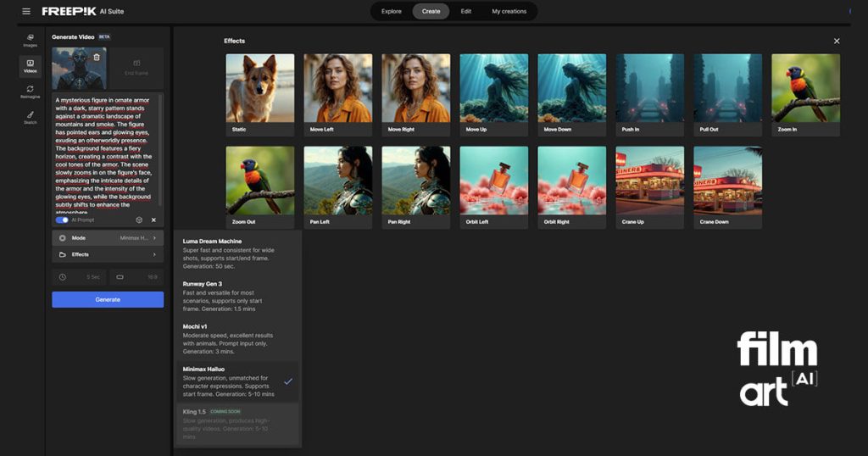Screen dimensions: 868x456
Task: Open the Videos sidebar section
Action: pos(31,66)
